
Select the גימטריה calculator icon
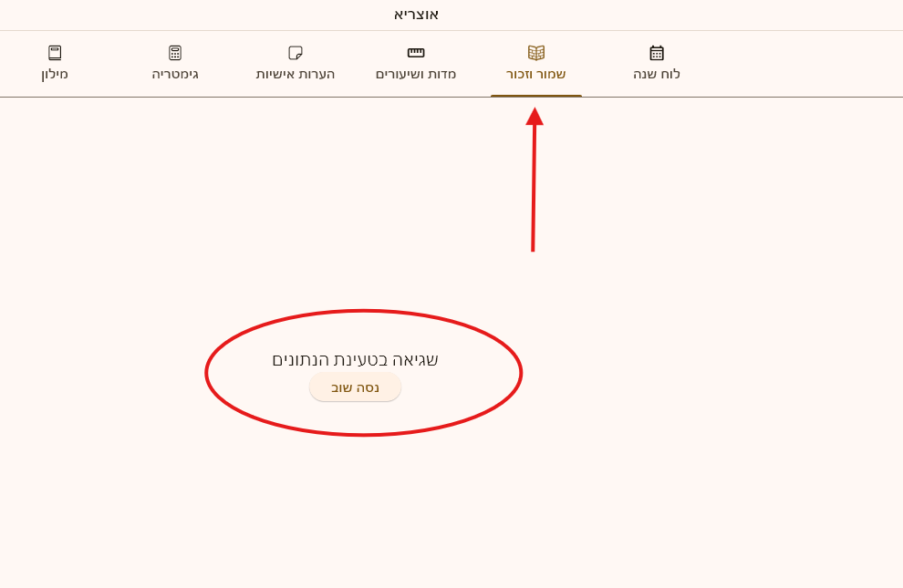174,52
